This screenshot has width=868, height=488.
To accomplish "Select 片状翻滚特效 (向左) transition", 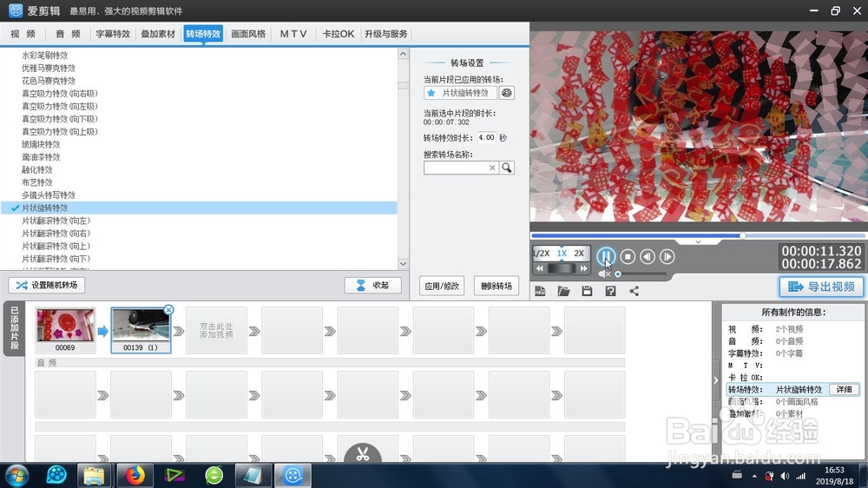I will (x=56, y=221).
